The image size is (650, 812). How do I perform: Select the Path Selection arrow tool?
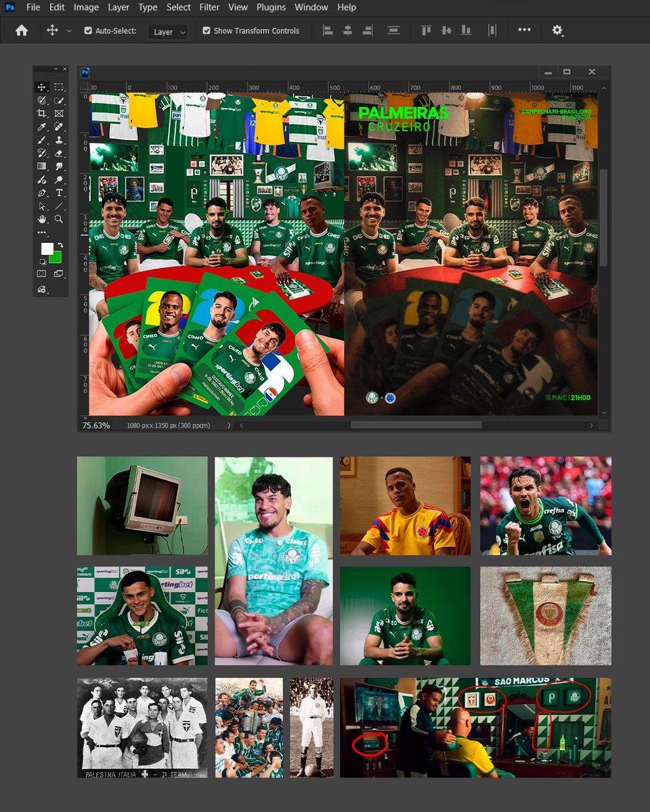coord(42,206)
